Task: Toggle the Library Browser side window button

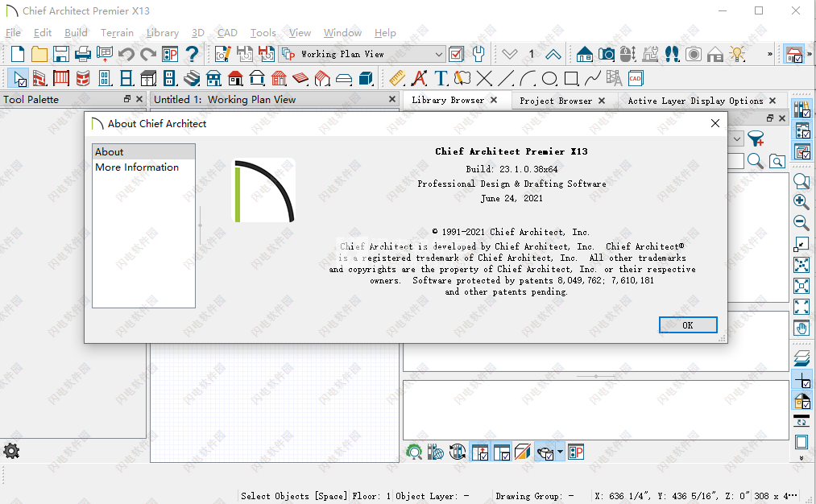Action: click(802, 109)
